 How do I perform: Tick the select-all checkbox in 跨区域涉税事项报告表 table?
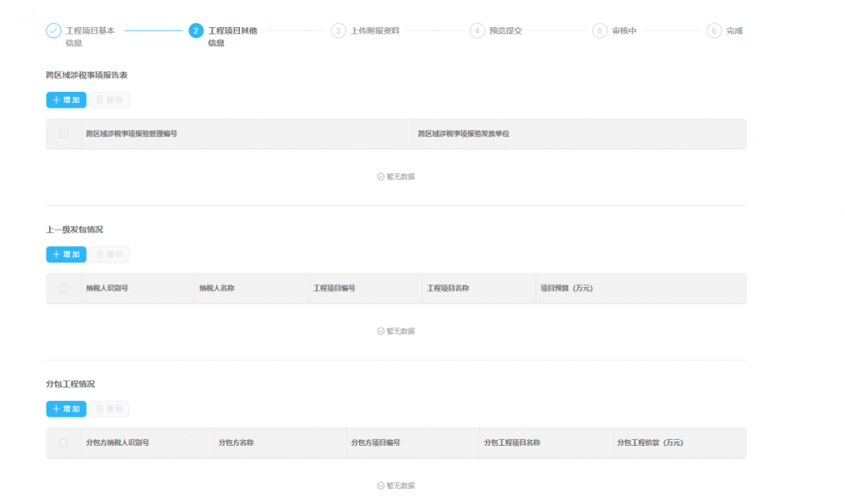[x=63, y=133]
